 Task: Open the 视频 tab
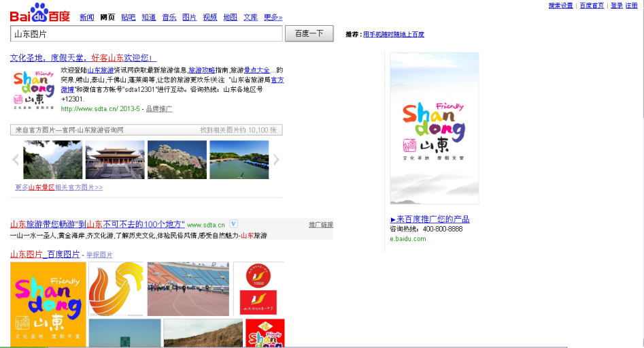[210, 17]
